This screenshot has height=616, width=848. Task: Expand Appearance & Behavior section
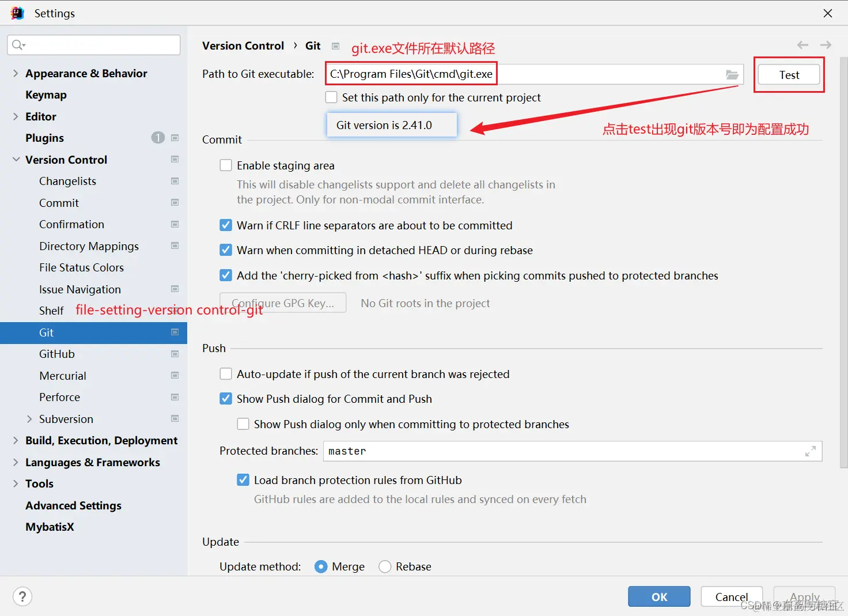click(16, 73)
